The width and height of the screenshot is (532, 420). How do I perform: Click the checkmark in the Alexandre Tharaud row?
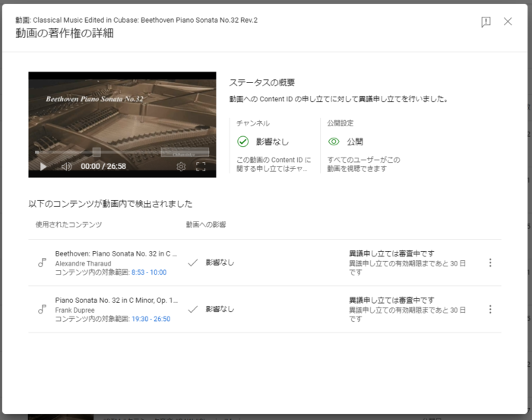(x=193, y=262)
